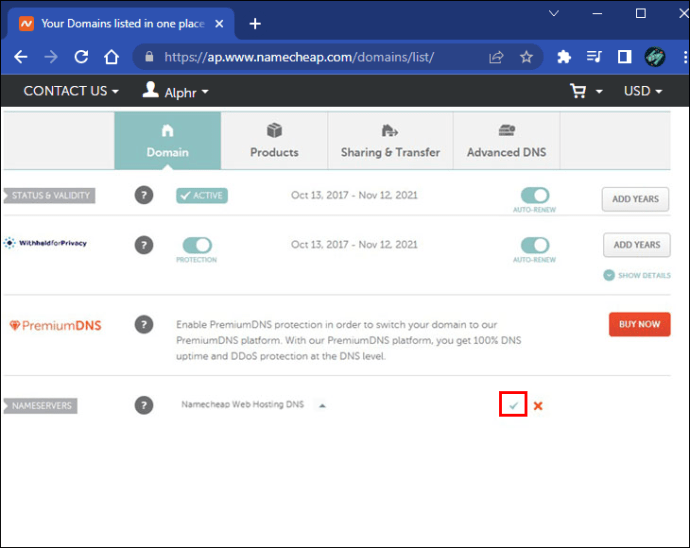This screenshot has width=690, height=548.
Task: Change the USD currency dropdown
Action: point(643,91)
